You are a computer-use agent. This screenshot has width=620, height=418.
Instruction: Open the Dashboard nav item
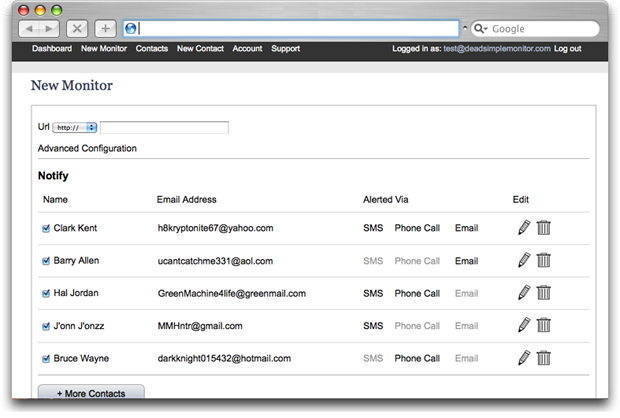point(52,49)
